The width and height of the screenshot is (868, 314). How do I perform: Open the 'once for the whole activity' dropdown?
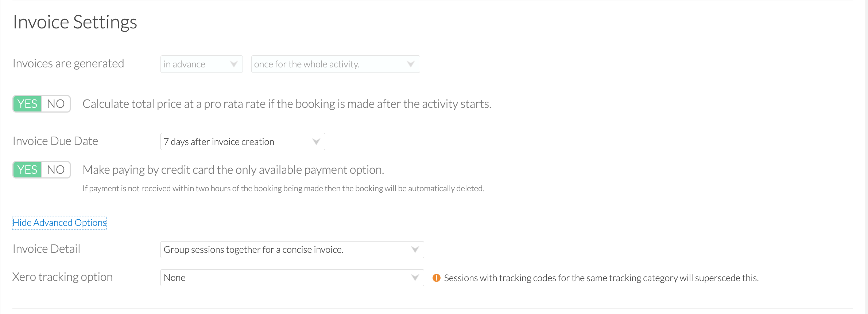pos(336,64)
